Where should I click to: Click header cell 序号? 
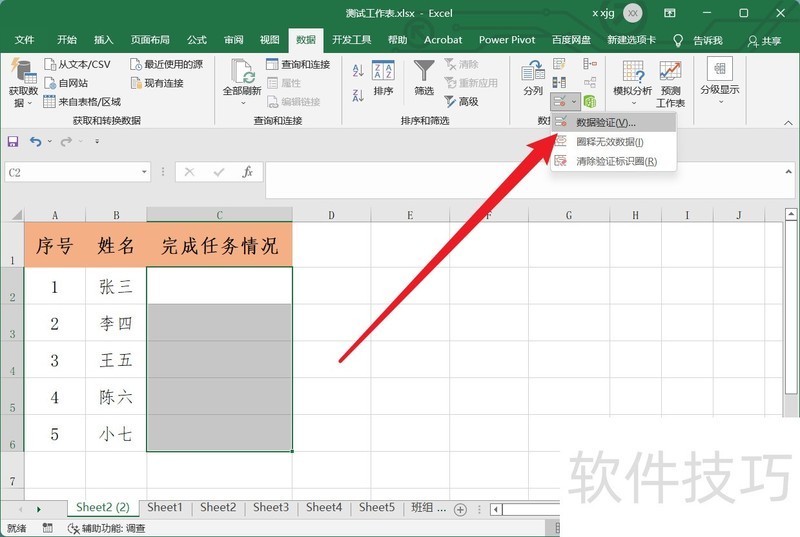click(x=55, y=245)
